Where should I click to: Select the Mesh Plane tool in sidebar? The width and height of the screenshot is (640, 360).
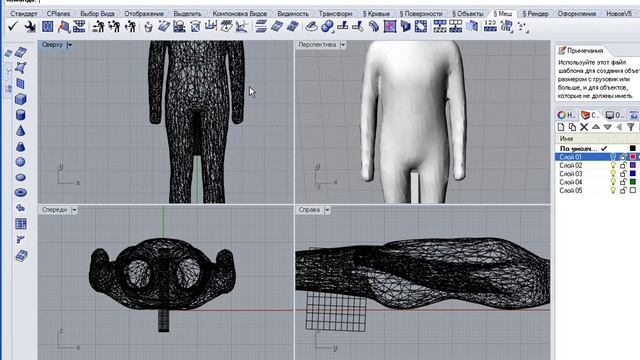coord(20,83)
